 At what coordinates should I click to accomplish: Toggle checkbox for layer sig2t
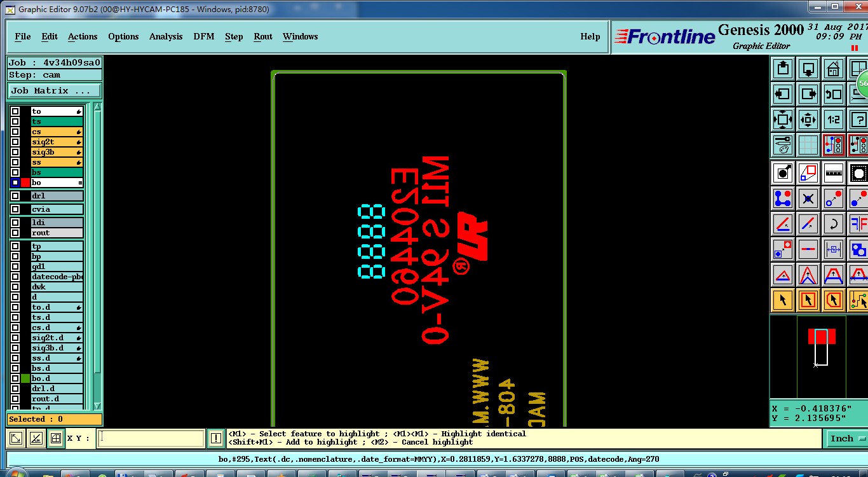[15, 142]
